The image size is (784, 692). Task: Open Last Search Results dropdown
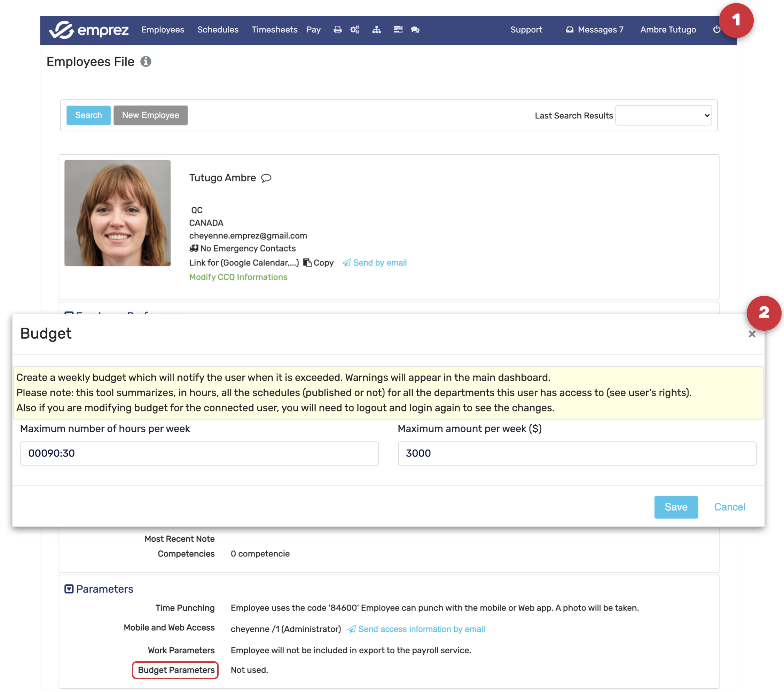click(663, 116)
